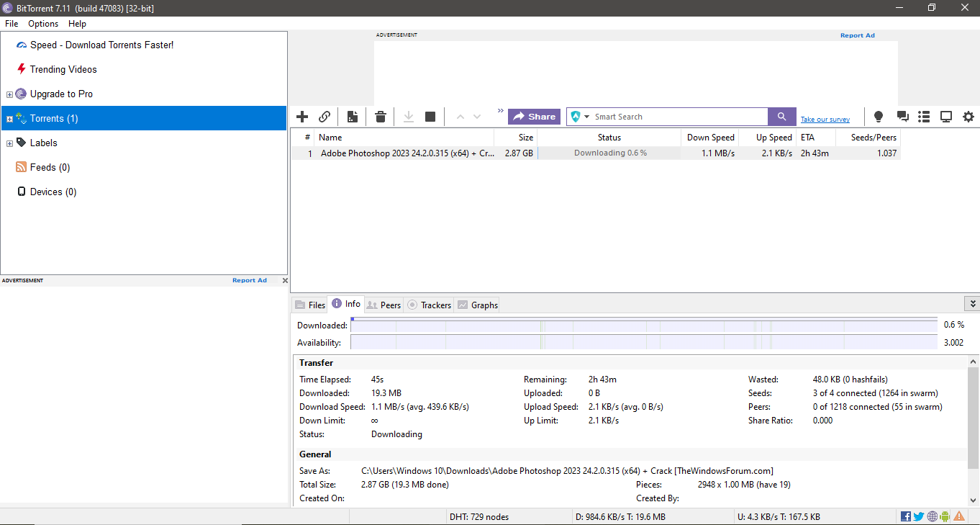Click the Android icon in status bar
This screenshot has height=525, width=980.
pyautogui.click(x=945, y=516)
